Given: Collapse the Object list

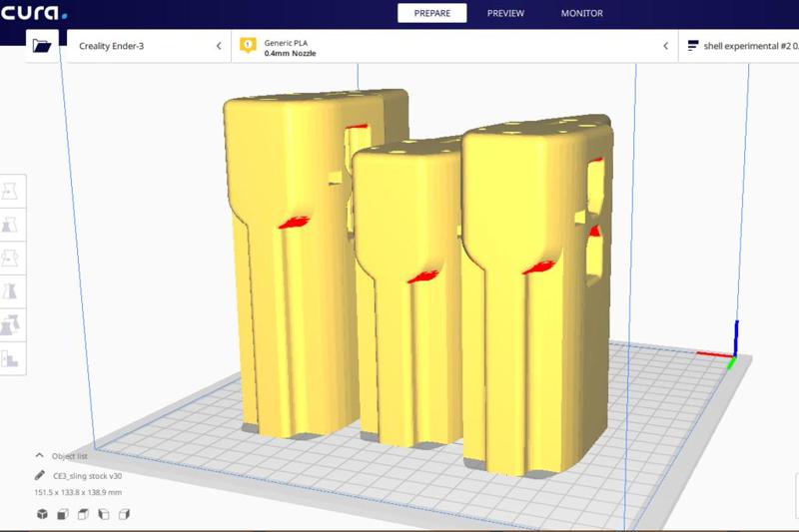Looking at the screenshot, I should pyautogui.click(x=61, y=455).
